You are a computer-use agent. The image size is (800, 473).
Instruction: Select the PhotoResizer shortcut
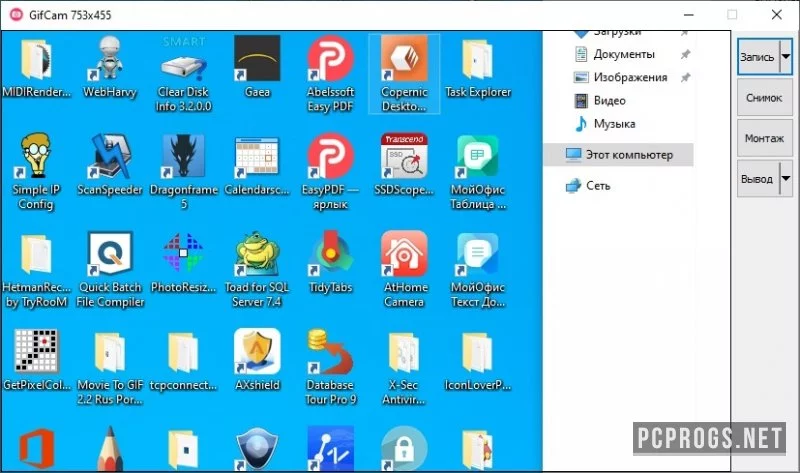(x=184, y=263)
